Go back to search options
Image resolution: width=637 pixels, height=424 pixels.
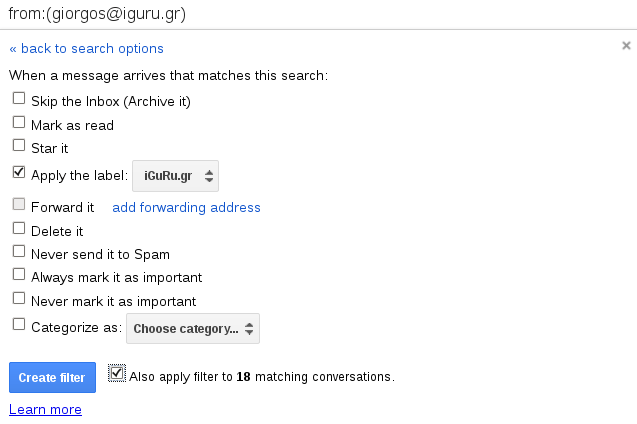[87, 48]
